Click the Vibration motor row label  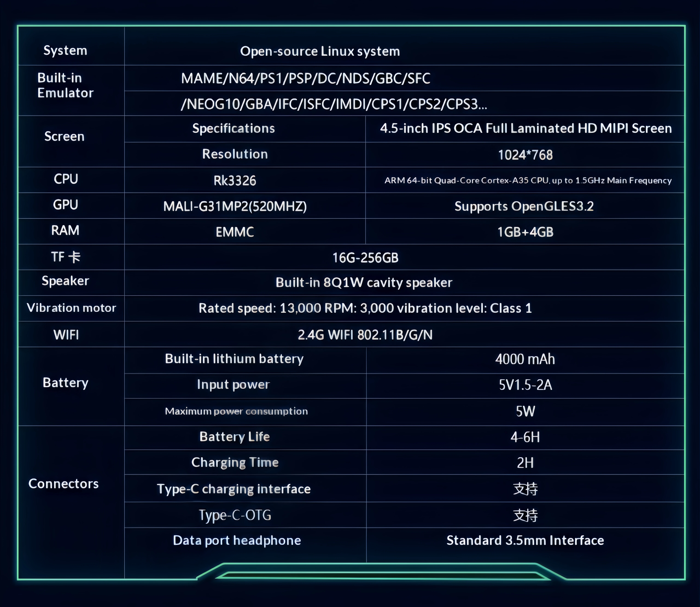72,308
